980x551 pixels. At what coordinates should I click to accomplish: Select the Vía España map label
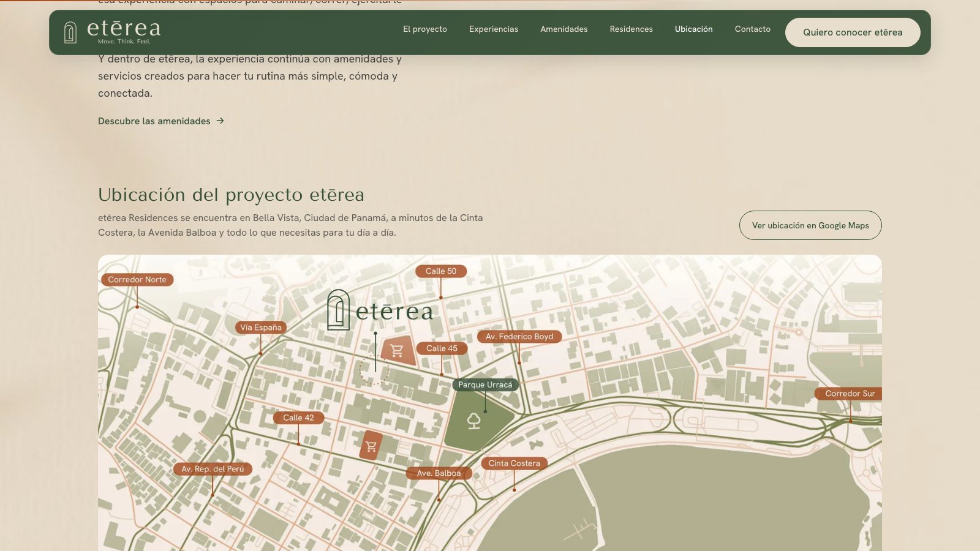[x=261, y=328]
